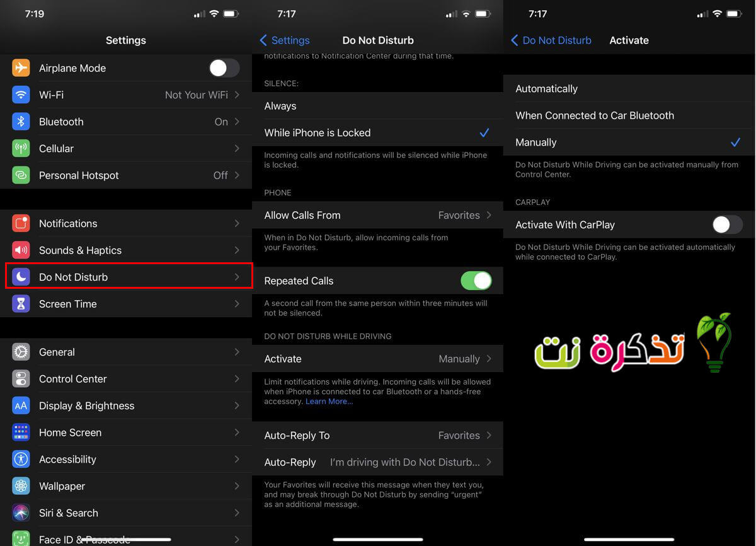Open the Siri & Search row
Screen dimensions: 756x546
point(126,513)
